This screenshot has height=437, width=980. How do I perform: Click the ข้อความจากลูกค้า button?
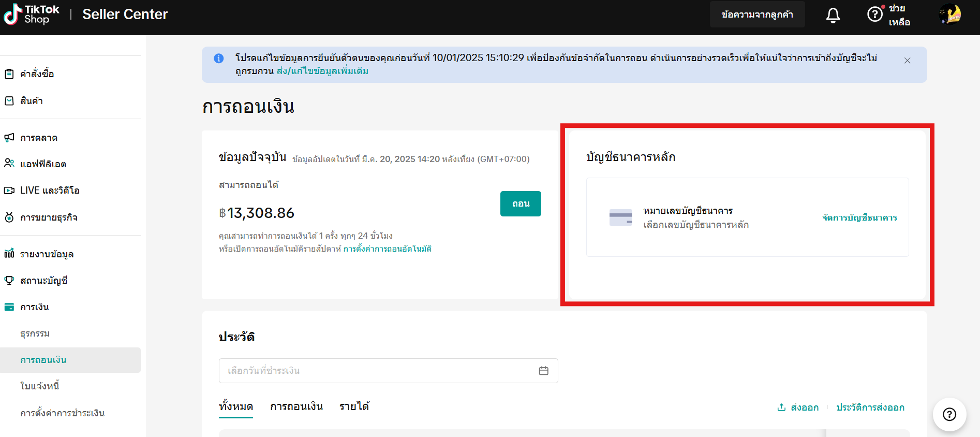coord(757,14)
